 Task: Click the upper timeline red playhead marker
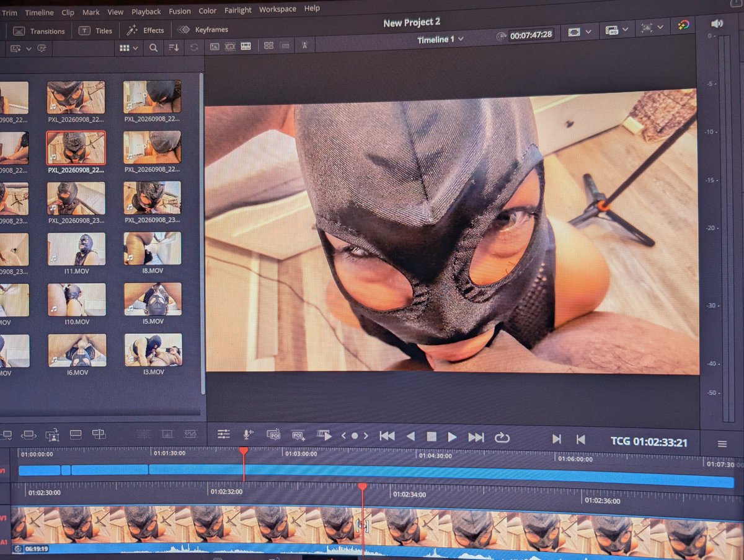pos(244,451)
